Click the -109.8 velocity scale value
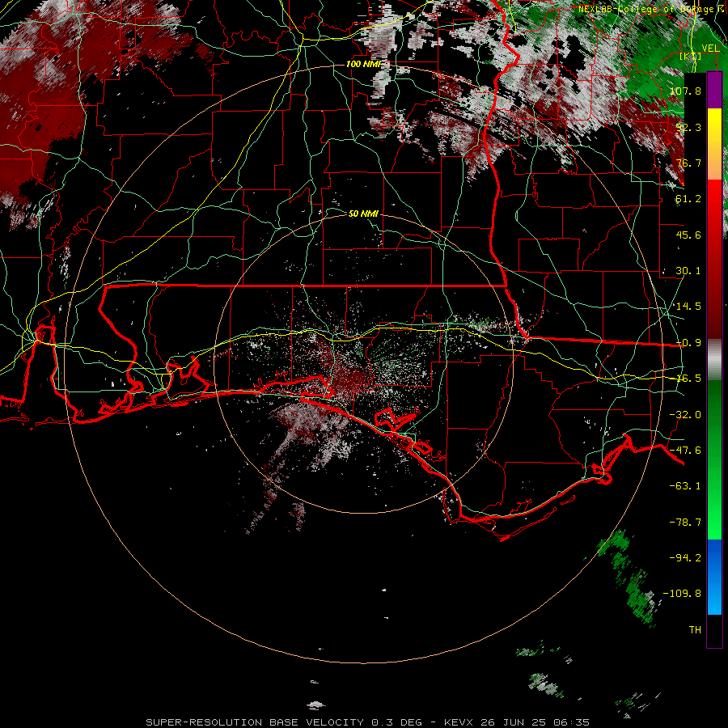The height and width of the screenshot is (728, 728). click(682, 594)
